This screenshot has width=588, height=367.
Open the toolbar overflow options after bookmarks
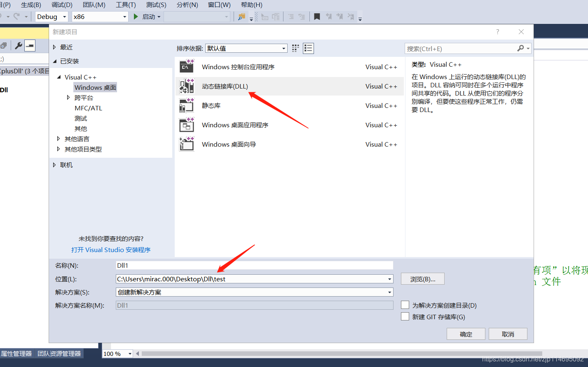tap(360, 19)
